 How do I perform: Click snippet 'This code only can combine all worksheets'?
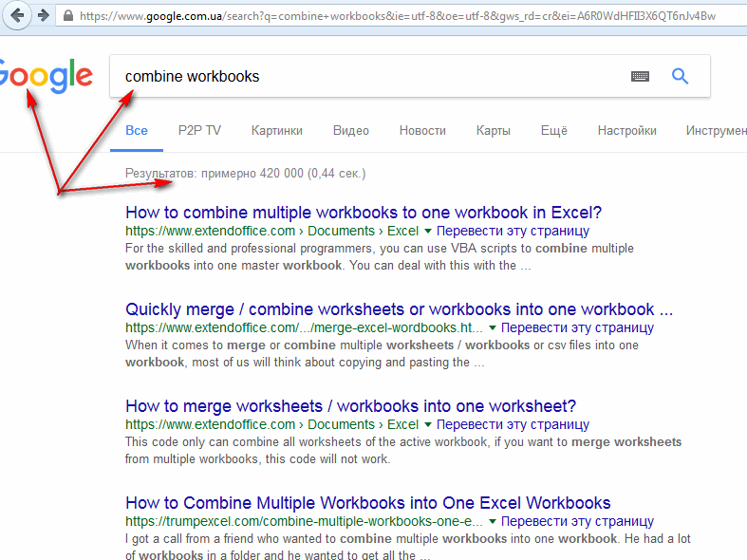tap(403, 451)
